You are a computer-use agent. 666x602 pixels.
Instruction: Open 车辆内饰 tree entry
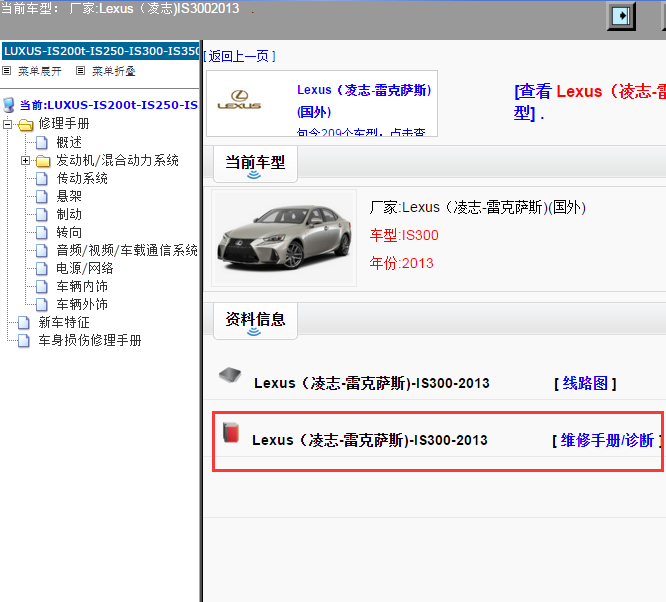tap(82, 286)
